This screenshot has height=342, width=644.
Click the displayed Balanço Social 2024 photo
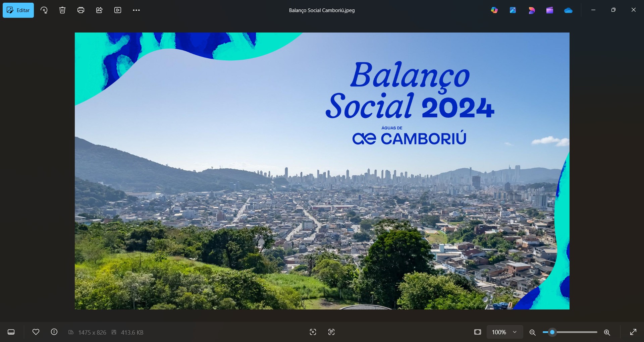(x=322, y=171)
